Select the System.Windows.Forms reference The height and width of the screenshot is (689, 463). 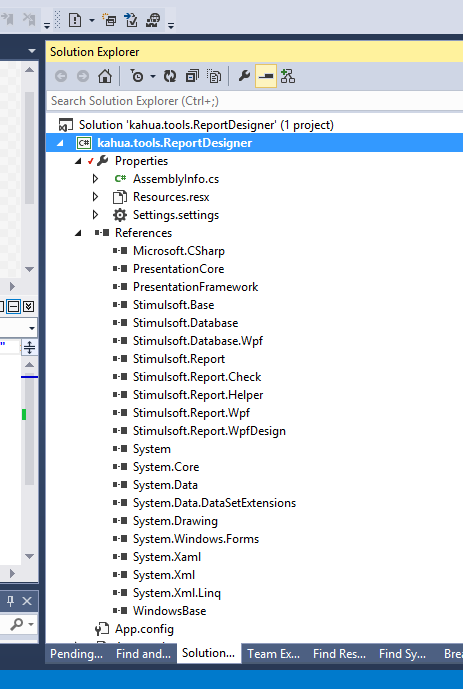click(196, 539)
